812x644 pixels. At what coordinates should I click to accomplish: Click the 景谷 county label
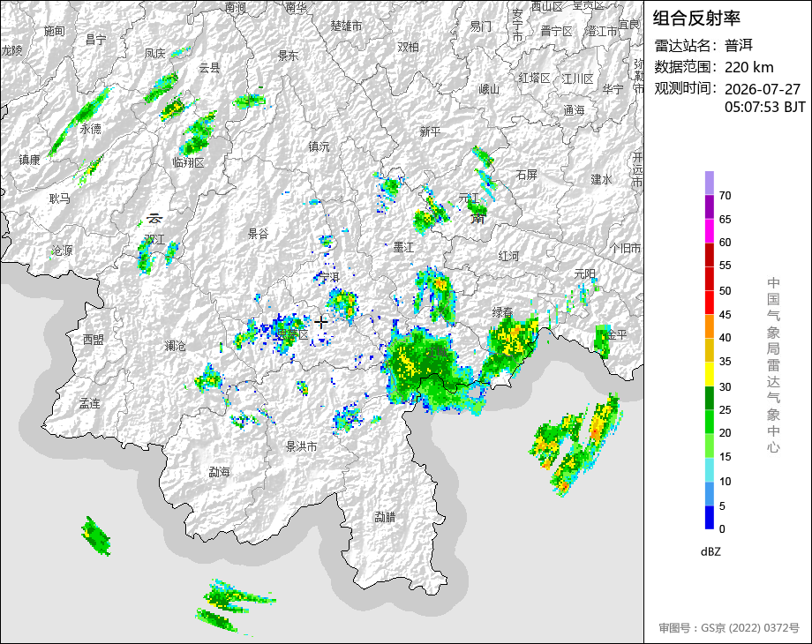tap(258, 234)
